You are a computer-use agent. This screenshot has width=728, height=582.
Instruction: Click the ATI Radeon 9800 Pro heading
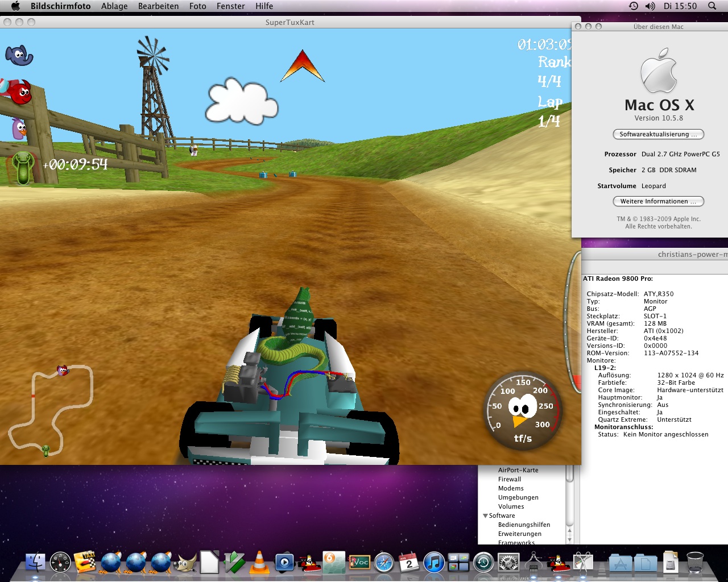618,278
